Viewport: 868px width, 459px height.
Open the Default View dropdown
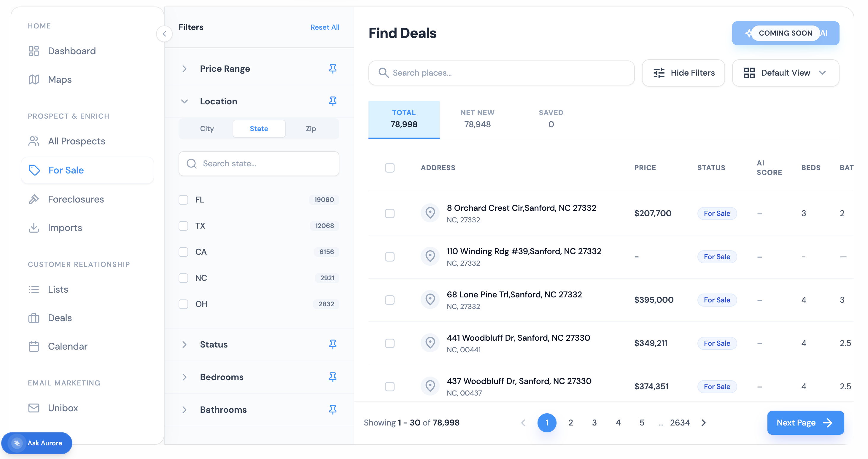(786, 73)
